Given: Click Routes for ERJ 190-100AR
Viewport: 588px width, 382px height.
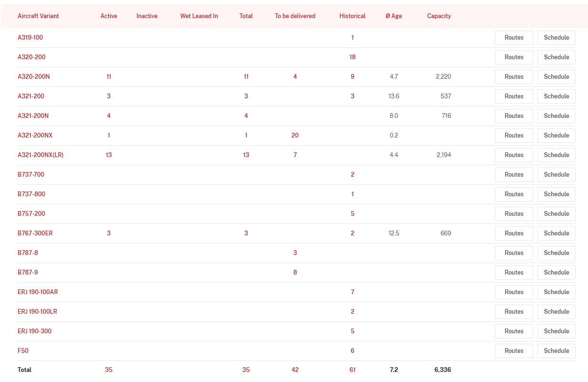Looking at the screenshot, I should (514, 292).
